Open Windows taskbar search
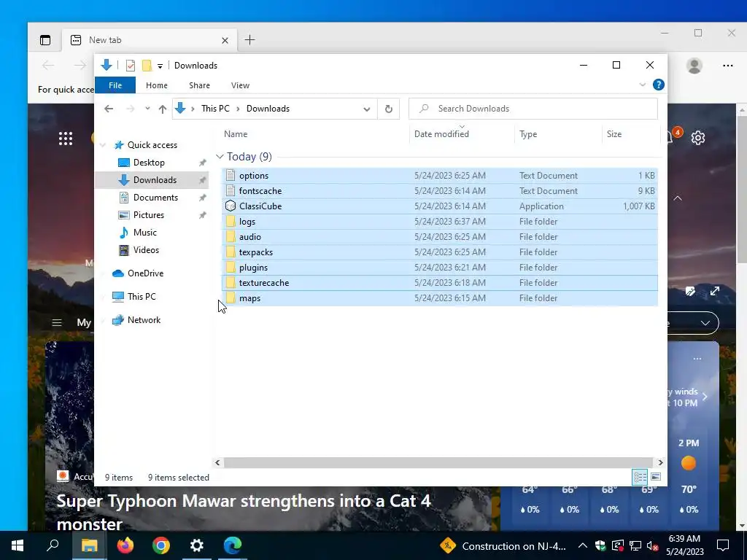 pyautogui.click(x=53, y=545)
